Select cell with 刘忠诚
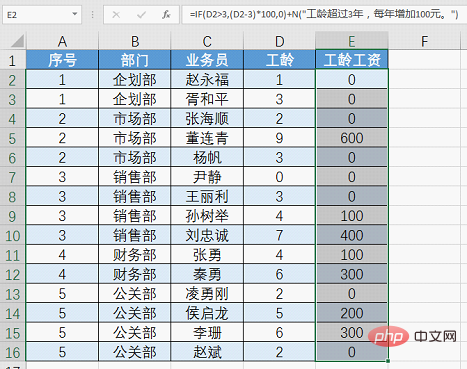The width and height of the screenshot is (467, 369). click(x=207, y=235)
